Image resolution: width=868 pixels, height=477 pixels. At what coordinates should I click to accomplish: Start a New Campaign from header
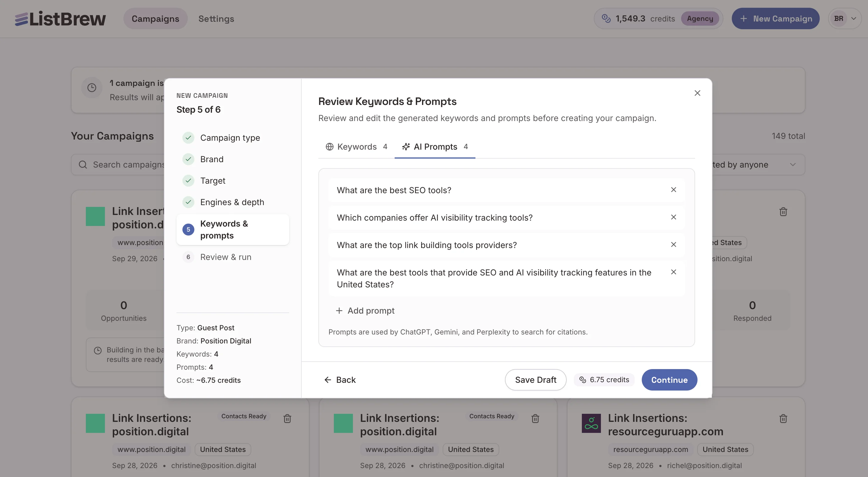pos(775,18)
